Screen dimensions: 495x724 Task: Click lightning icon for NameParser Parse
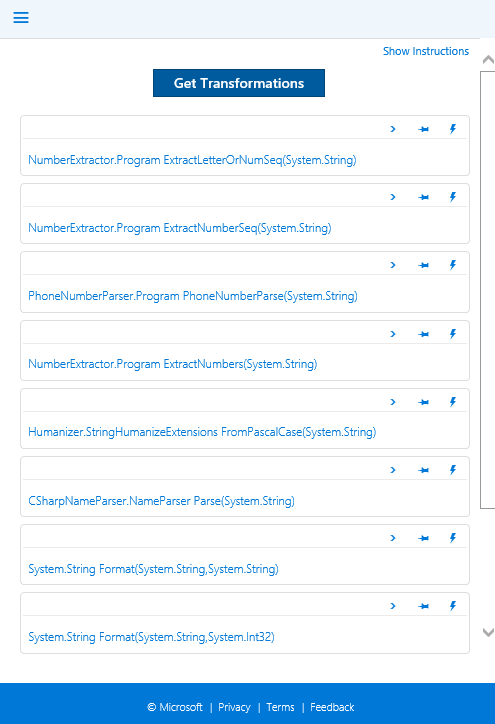[x=453, y=470]
